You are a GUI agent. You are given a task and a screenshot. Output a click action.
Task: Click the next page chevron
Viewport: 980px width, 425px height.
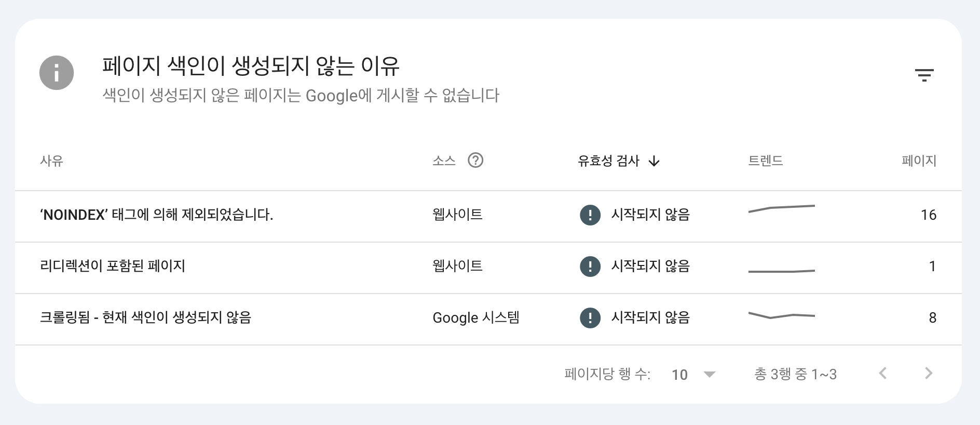pos(928,373)
